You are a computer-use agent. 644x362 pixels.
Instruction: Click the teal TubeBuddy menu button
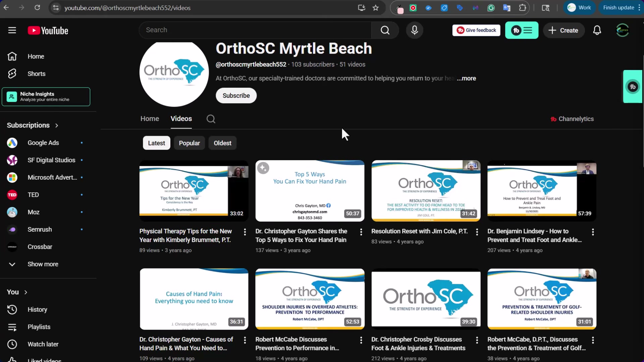(x=522, y=30)
